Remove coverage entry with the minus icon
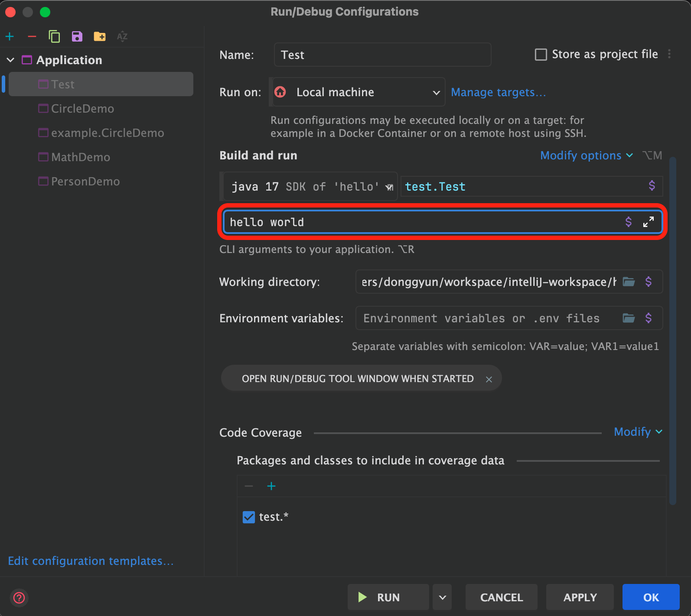 point(249,486)
